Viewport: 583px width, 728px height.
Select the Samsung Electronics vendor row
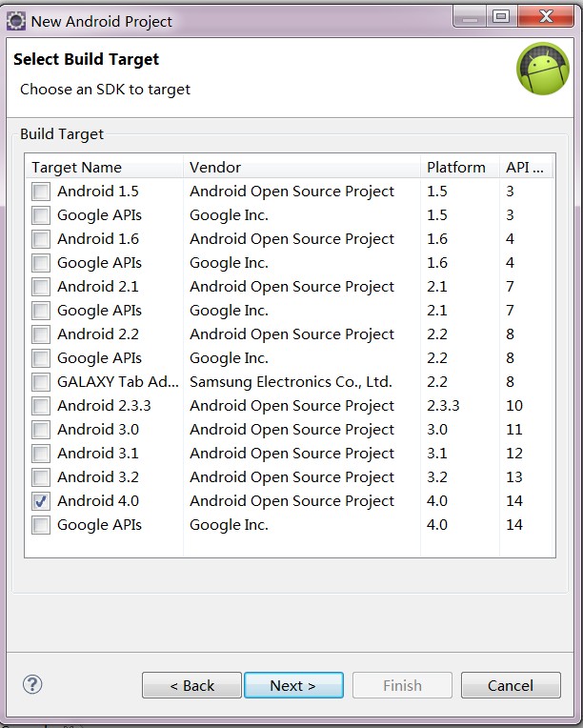coord(291,382)
